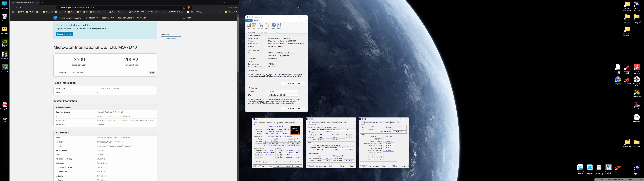This screenshot has width=644, height=181.
Task: Click the multi-core score 20082
Action: click(x=131, y=59)
